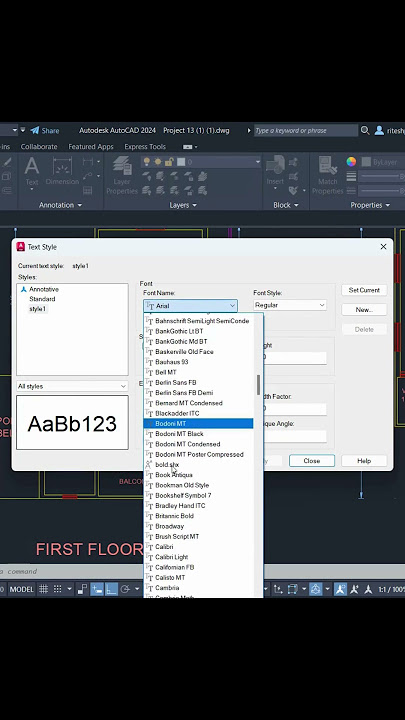Select Cambria font entry
405x720 pixels.
198,588
